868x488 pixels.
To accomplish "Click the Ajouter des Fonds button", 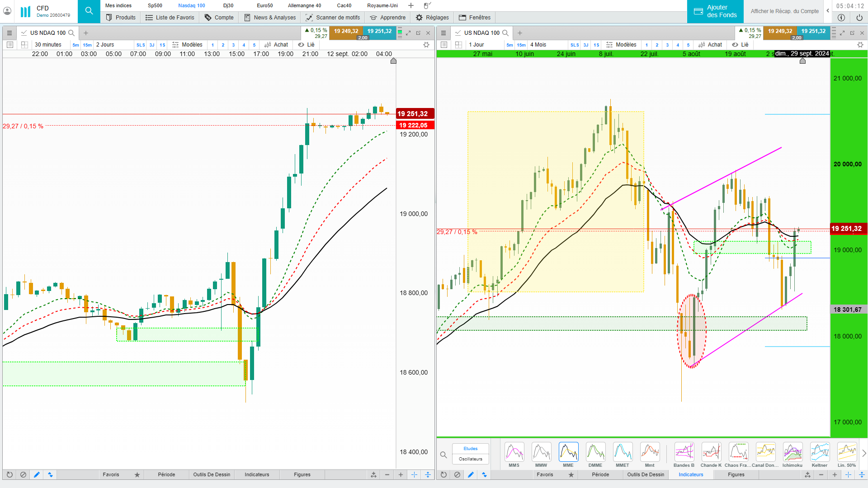I will (x=715, y=11).
